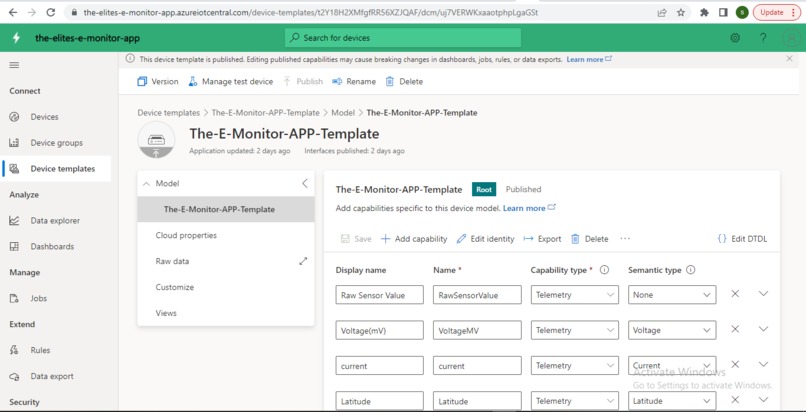The height and width of the screenshot is (412, 806).
Task: Click Manage test device flask icon
Action: 193,82
